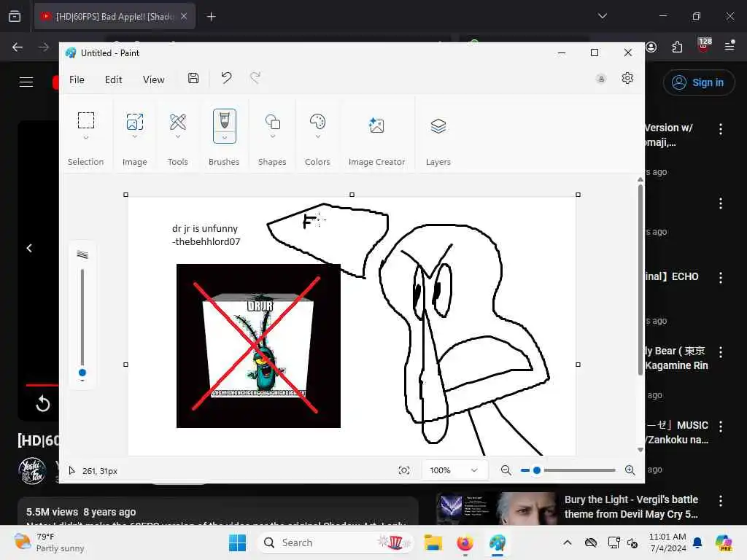Open the clock showing 11:01 AM

coord(667,542)
